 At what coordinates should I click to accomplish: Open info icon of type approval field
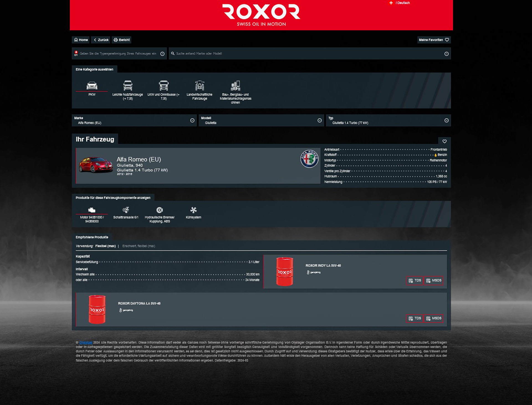[162, 54]
